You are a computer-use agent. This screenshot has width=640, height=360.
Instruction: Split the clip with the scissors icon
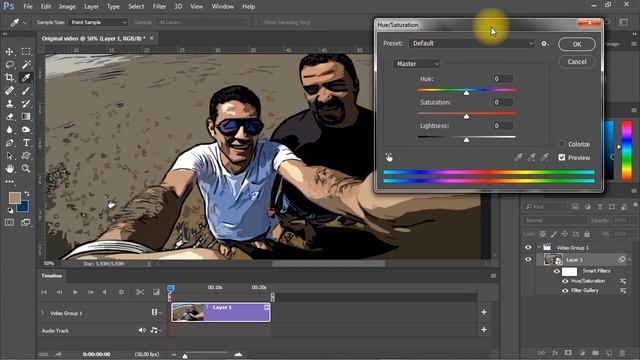click(140, 292)
